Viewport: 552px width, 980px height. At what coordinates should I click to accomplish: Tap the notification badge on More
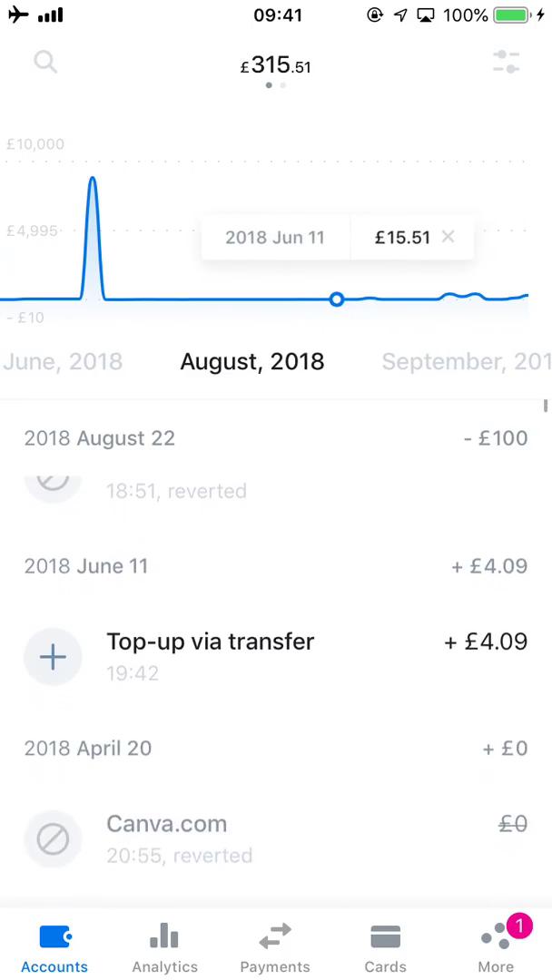pyautogui.click(x=519, y=926)
